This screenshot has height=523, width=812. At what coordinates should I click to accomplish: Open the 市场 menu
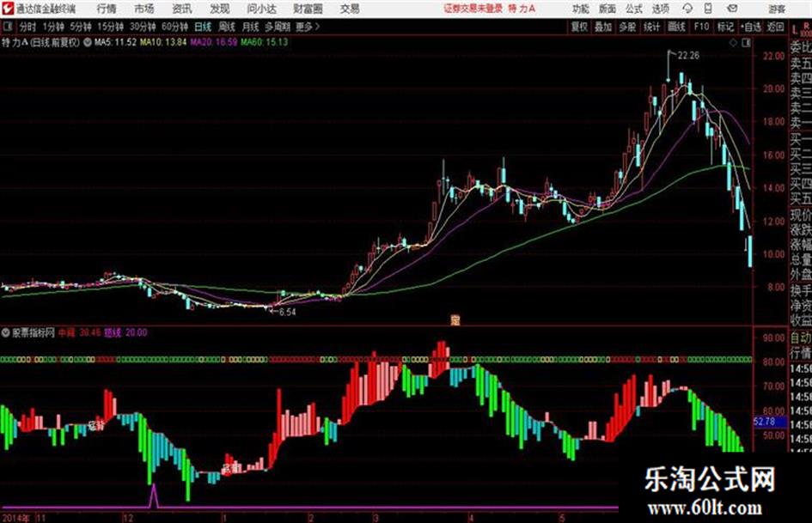point(144,9)
